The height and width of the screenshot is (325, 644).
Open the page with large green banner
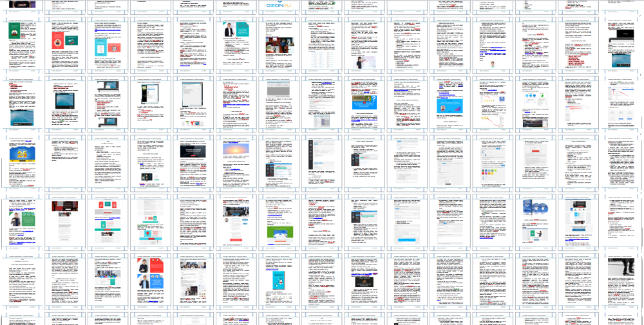(278, 222)
